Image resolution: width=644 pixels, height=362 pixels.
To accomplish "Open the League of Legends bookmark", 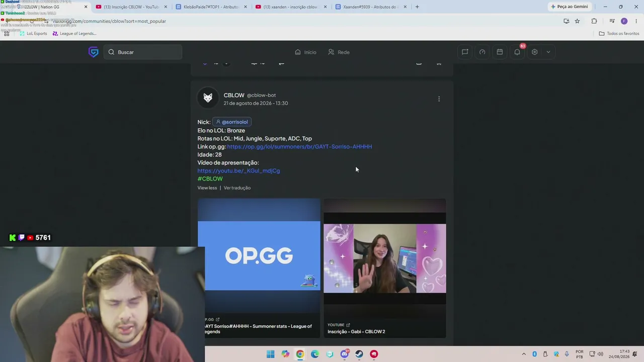I will (x=74, y=34).
